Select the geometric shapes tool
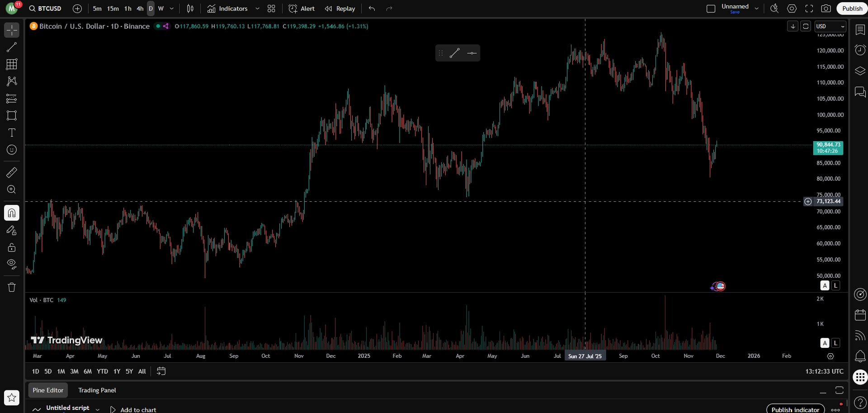The image size is (868, 413). [x=12, y=116]
